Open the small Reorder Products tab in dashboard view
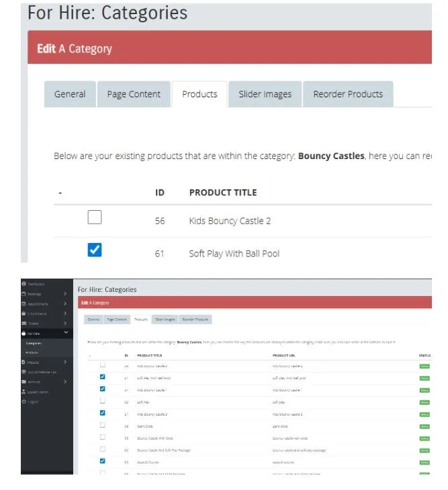This screenshot has width=448, height=490. 195,320
